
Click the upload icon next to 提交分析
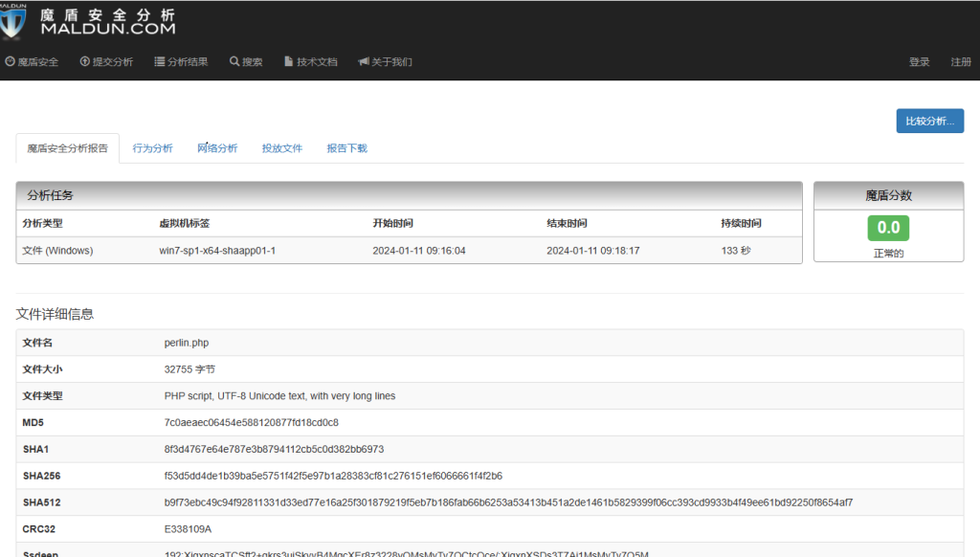pyautogui.click(x=86, y=60)
